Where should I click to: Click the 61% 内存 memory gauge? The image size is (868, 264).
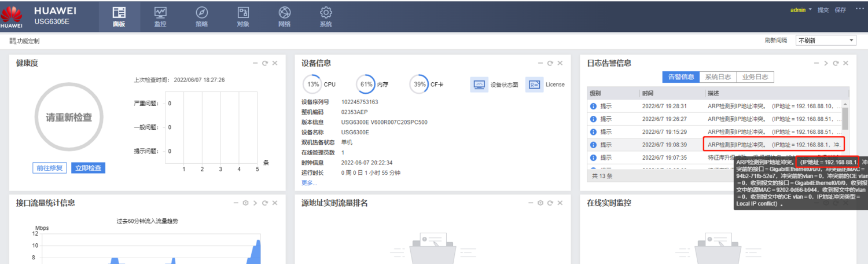point(366,85)
